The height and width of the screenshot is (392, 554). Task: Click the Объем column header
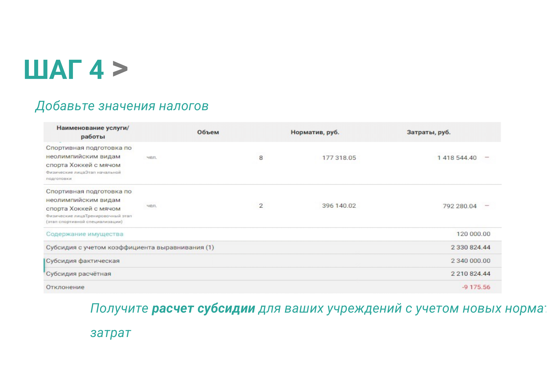coord(208,132)
